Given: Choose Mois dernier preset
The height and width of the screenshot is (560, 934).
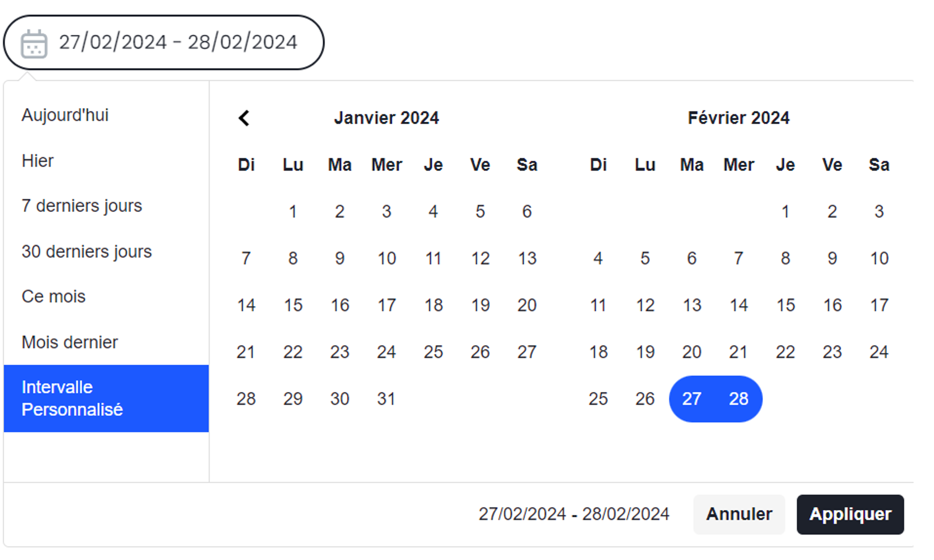Looking at the screenshot, I should (70, 342).
